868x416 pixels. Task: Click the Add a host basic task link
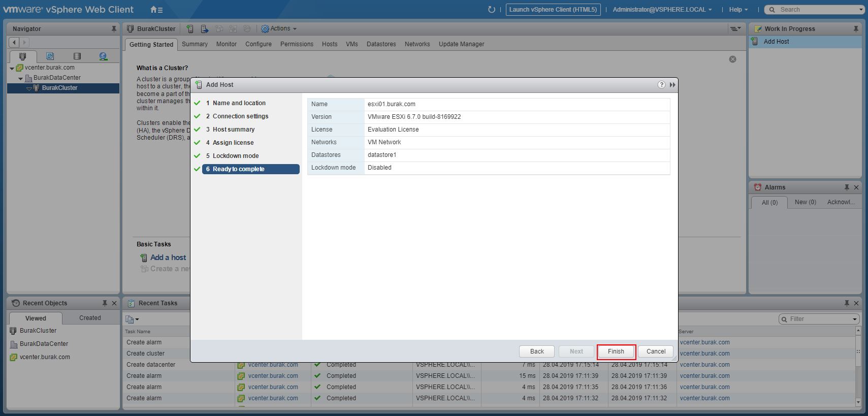(168, 258)
